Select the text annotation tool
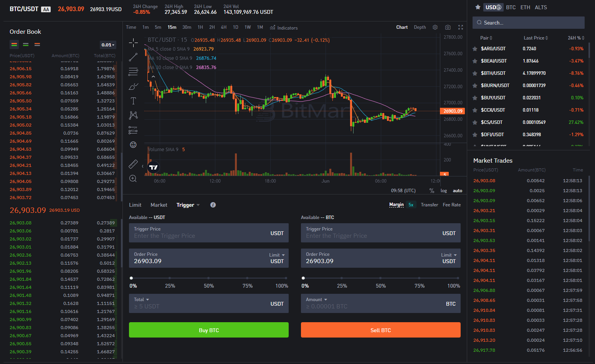 133,101
